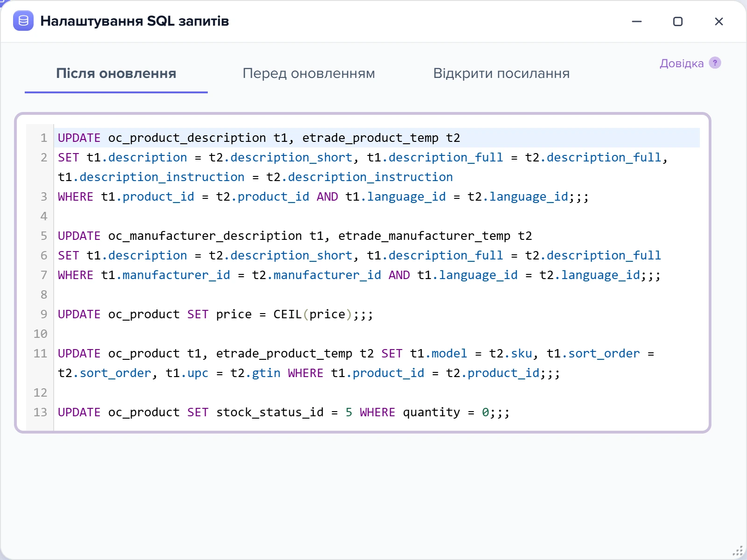Switch to the Після оновлення tab
747x560 pixels.
tap(116, 73)
